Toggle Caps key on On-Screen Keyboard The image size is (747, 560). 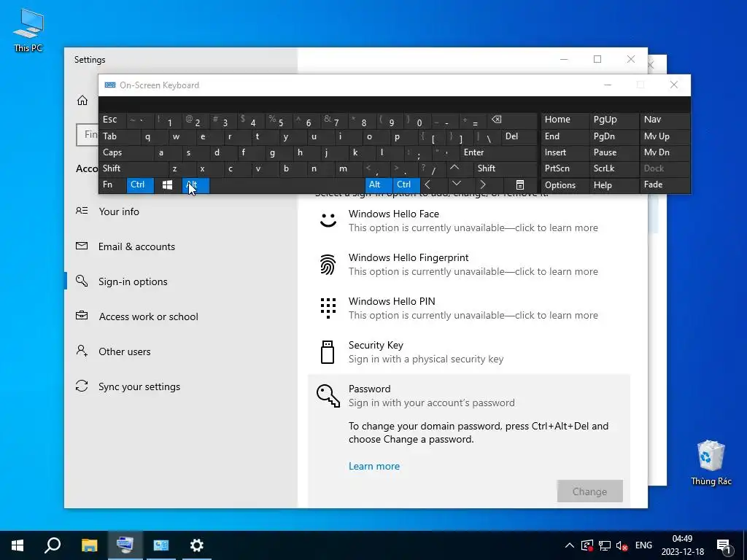point(126,152)
